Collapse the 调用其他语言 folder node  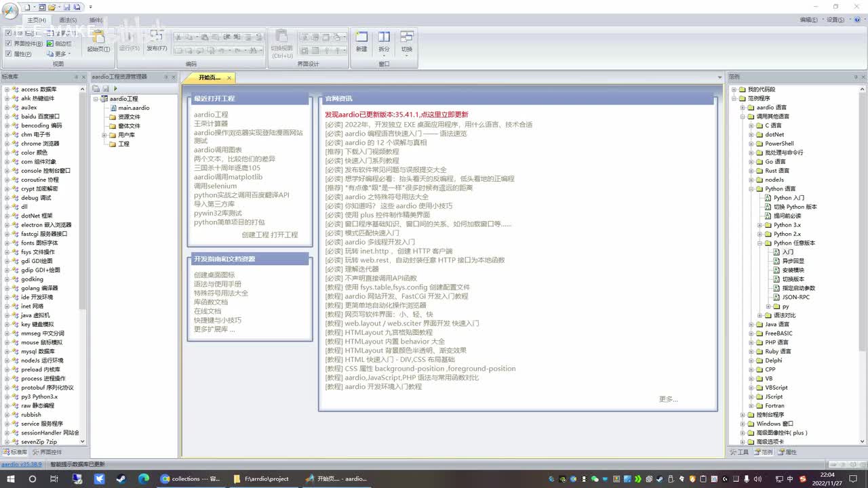coord(743,117)
